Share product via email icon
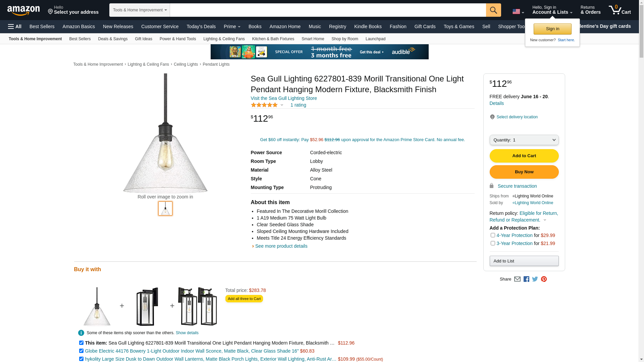The height and width of the screenshot is (362, 644). point(517,279)
